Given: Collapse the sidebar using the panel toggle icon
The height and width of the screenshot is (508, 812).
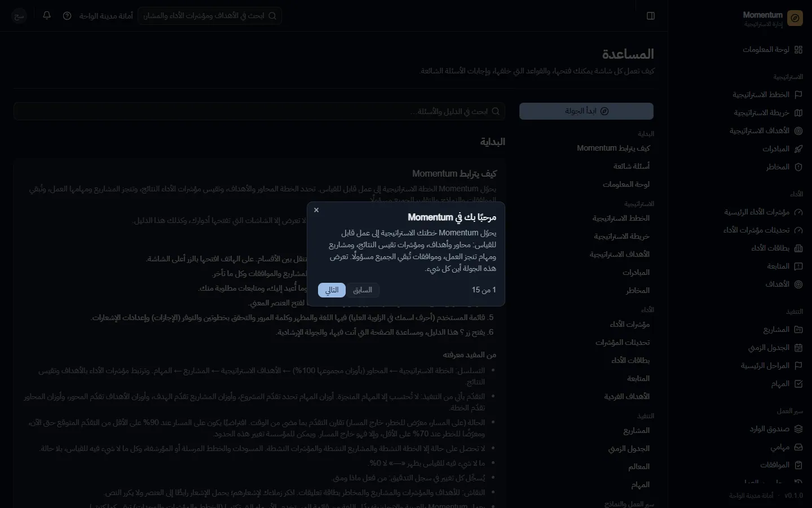Looking at the screenshot, I should (x=651, y=16).
